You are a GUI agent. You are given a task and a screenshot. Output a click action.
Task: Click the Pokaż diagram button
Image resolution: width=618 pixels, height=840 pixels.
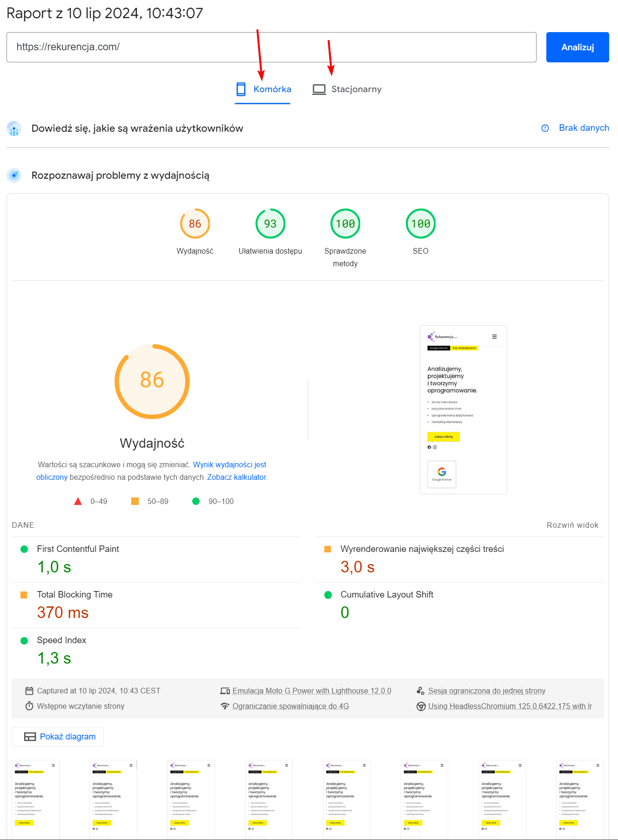point(58,737)
